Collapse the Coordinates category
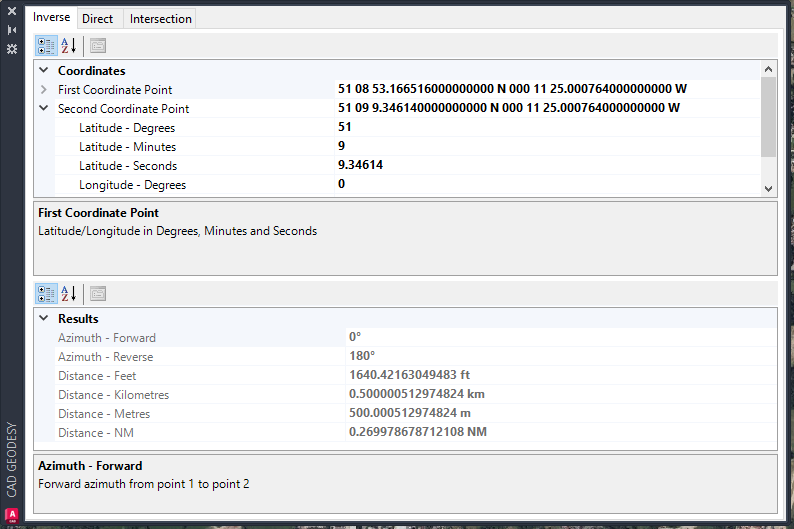Image resolution: width=794 pixels, height=529 pixels. tap(44, 71)
